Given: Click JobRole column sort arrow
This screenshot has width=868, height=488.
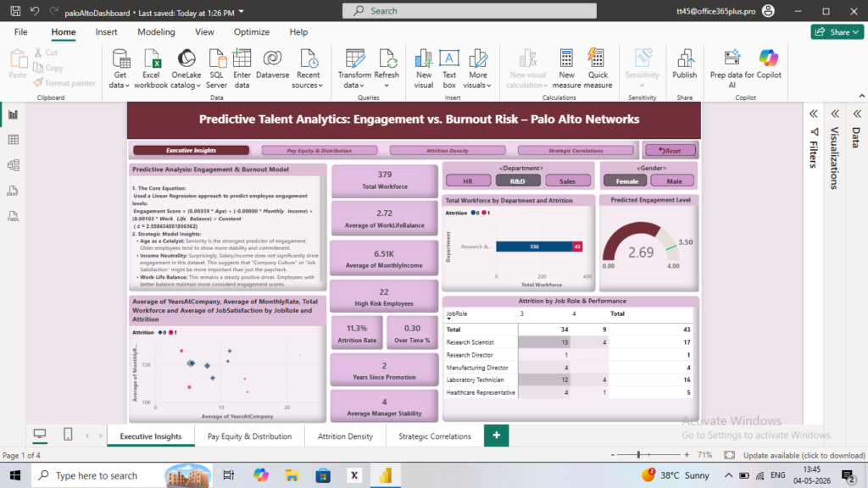Looking at the screenshot, I should 449,319.
